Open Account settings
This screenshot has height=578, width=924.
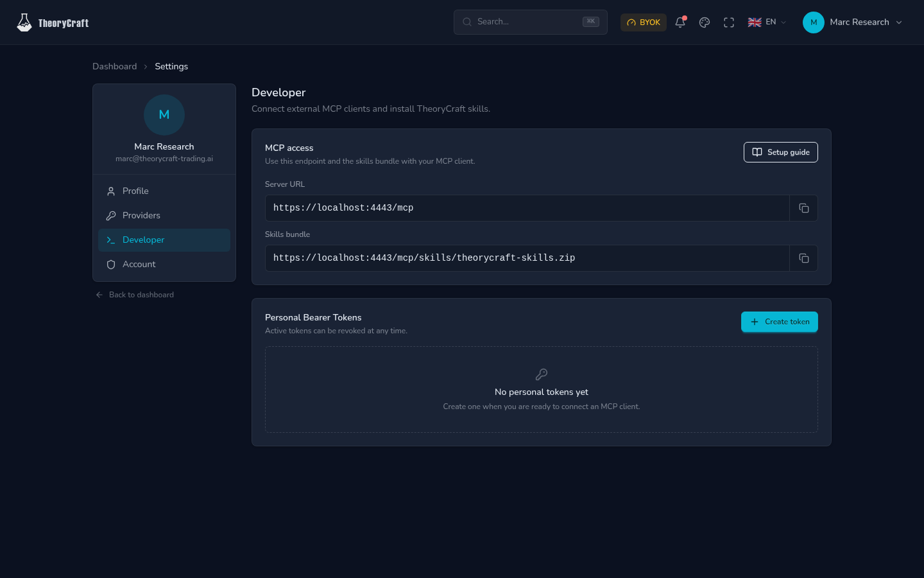click(x=164, y=265)
